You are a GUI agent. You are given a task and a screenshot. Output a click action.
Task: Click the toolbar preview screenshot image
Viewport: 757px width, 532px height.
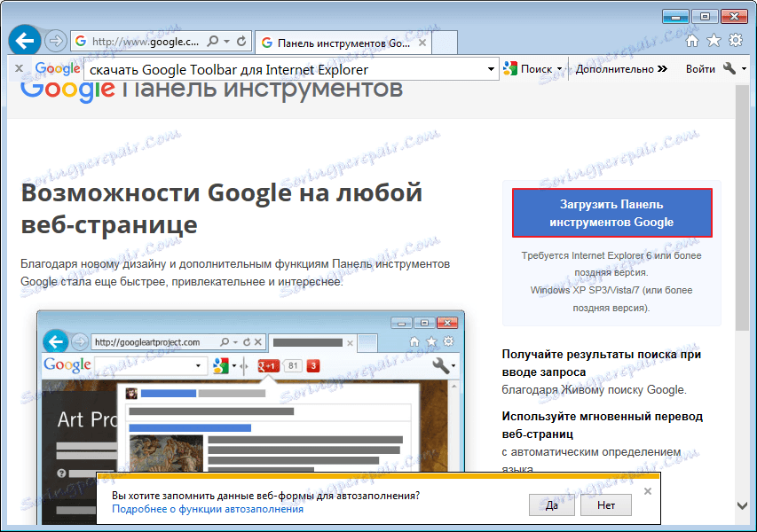pyautogui.click(x=250, y=418)
